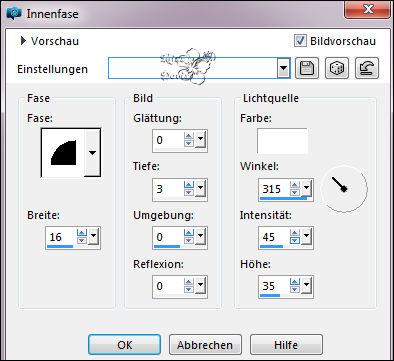Increase Glättung value with up arrow
This screenshot has height=361, width=394.
pyautogui.click(x=189, y=136)
